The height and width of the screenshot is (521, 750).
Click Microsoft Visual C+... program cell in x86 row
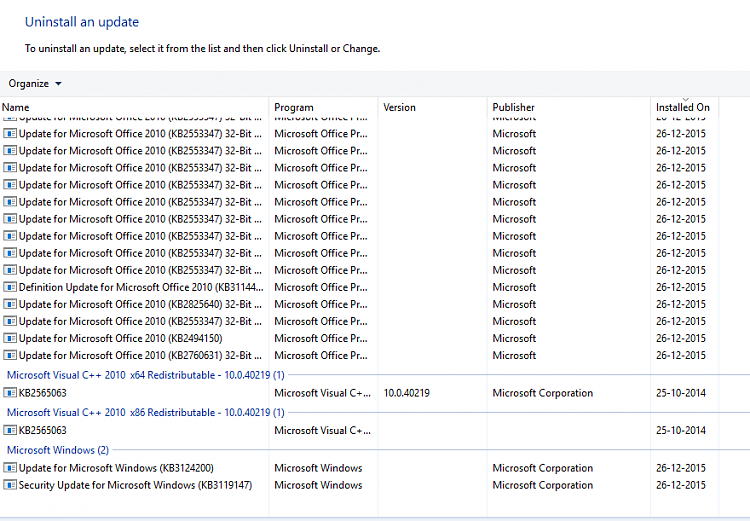(x=322, y=430)
